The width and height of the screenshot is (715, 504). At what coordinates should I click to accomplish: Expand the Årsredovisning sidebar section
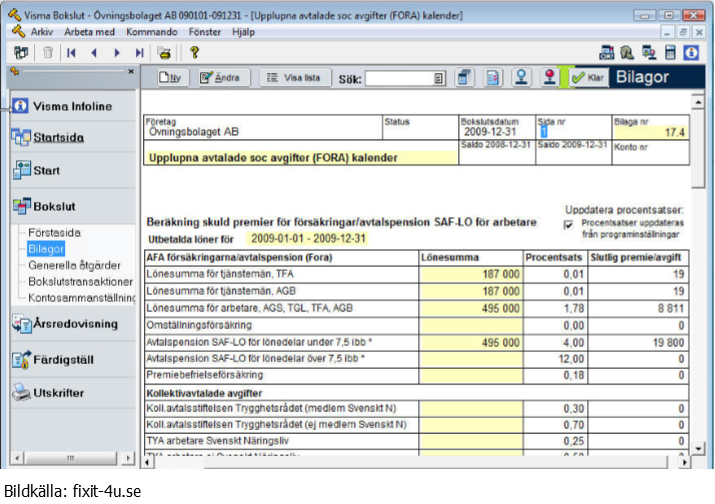coord(75,324)
